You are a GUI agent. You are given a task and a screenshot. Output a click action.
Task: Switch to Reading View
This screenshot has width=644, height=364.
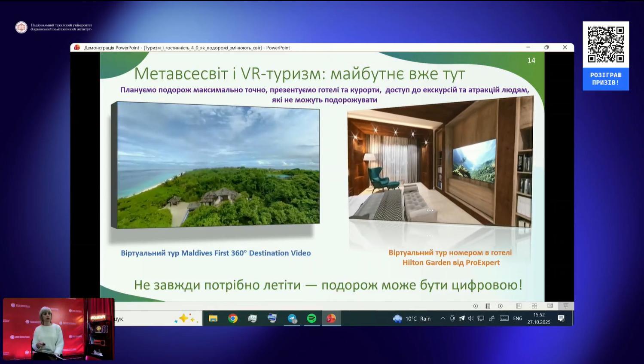(x=550, y=306)
